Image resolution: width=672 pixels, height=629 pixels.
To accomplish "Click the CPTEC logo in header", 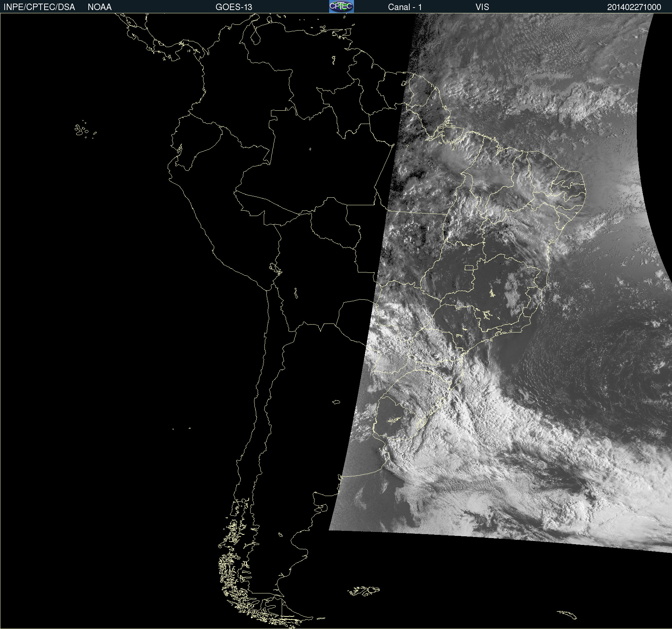I will click(341, 6).
